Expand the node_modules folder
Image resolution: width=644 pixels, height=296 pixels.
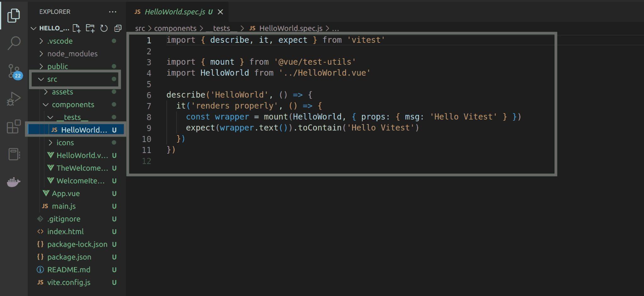point(72,54)
